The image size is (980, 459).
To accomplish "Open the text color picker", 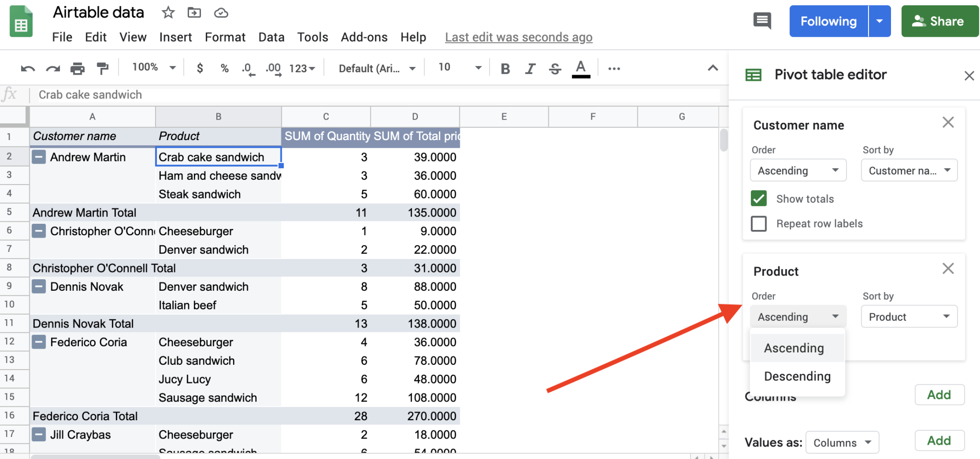I will 580,68.
